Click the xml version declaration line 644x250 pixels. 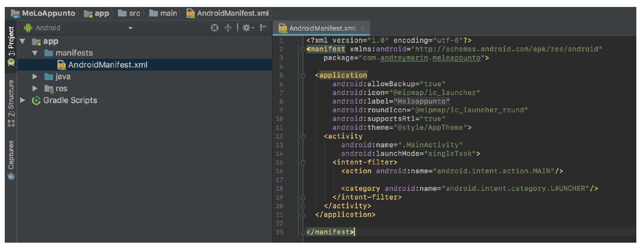click(389, 41)
